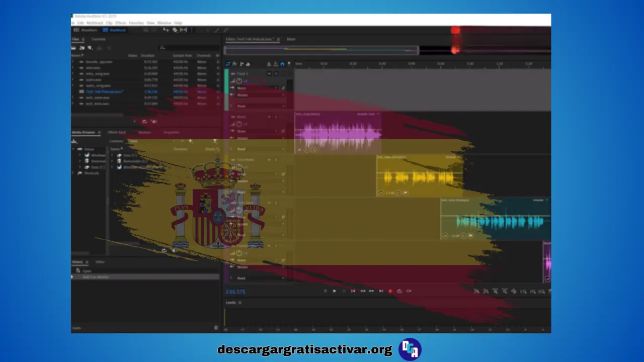The image size is (644, 362).
Task: Sort files by the Duration column header
Action: 147,55
